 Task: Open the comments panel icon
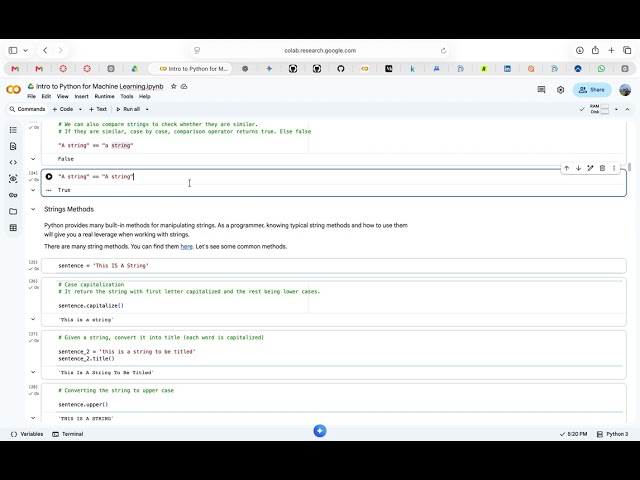pos(542,90)
